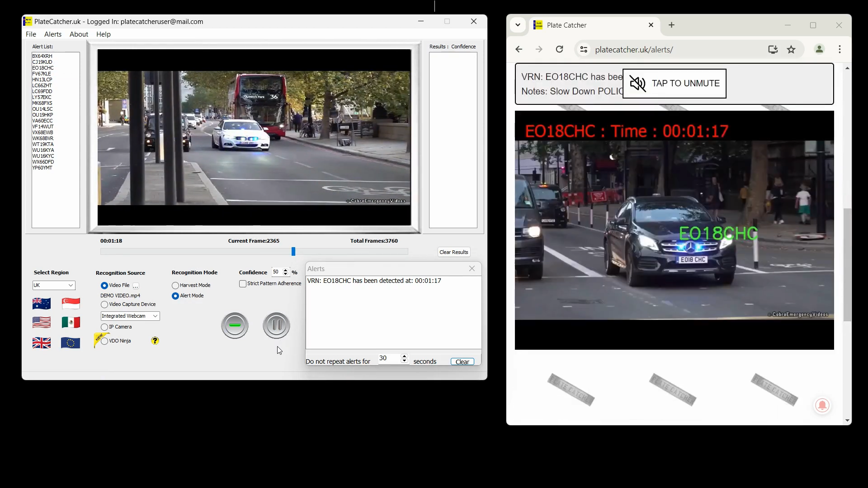The image size is (868, 488).
Task: Switch to the Plate Catcher browser tab
Action: pyautogui.click(x=594, y=25)
